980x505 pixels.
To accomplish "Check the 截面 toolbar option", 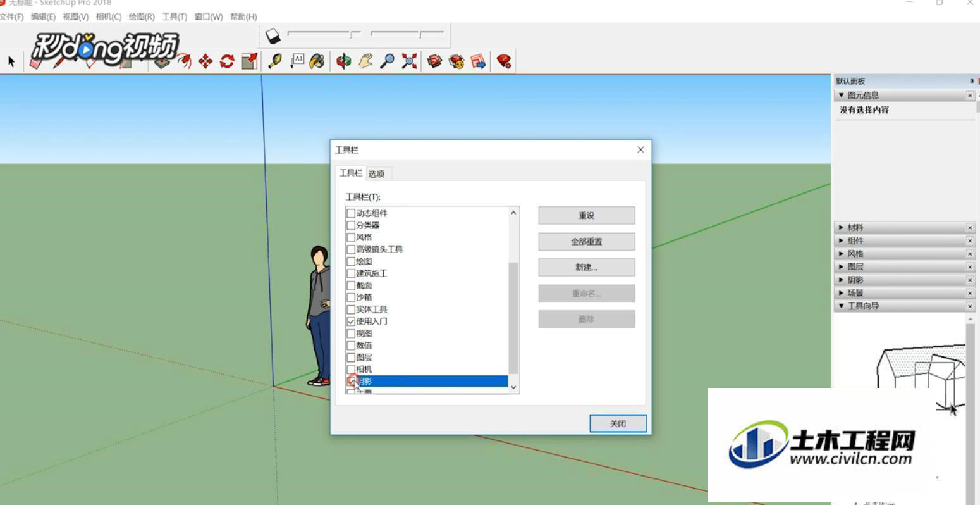I will 351,285.
